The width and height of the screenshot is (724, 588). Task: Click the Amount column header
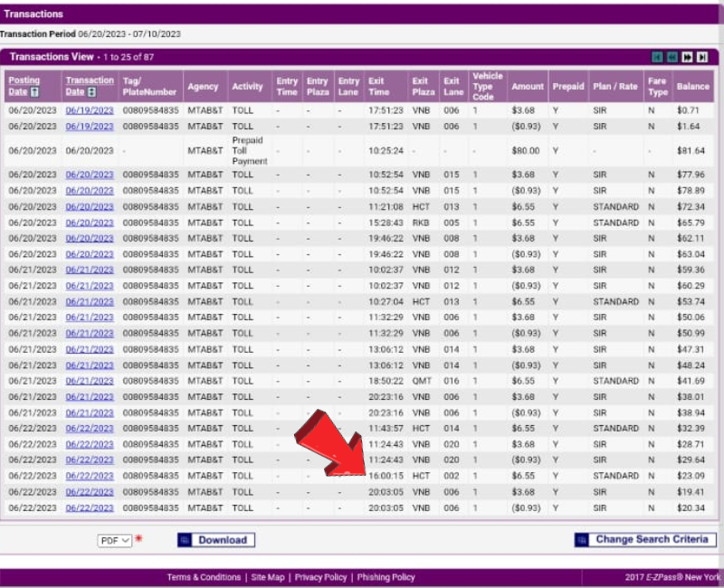click(528, 87)
